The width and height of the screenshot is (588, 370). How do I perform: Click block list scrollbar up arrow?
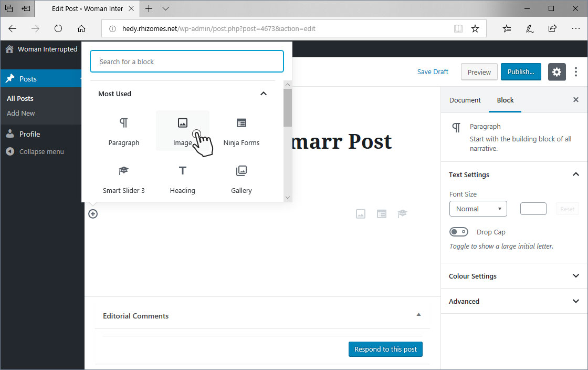(x=288, y=85)
